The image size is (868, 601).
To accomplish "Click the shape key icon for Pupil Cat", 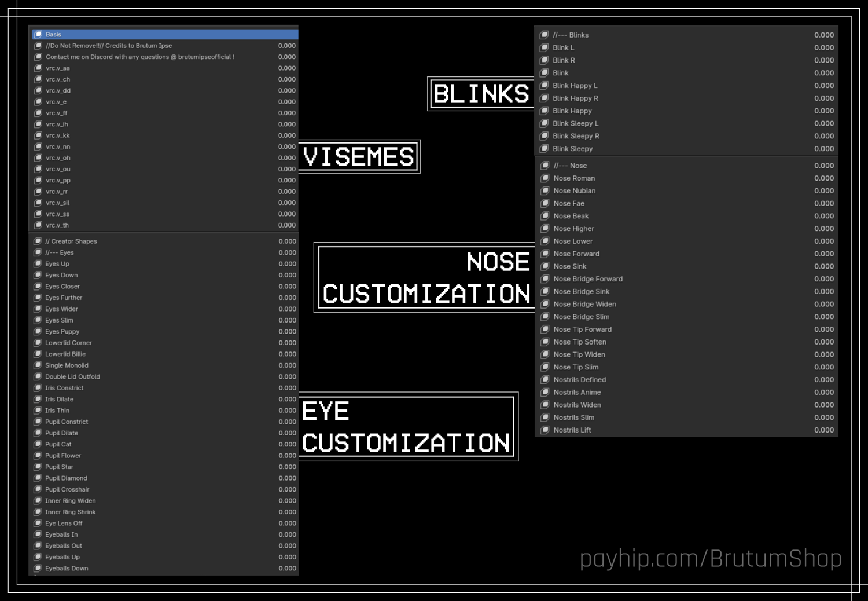I will (x=38, y=444).
